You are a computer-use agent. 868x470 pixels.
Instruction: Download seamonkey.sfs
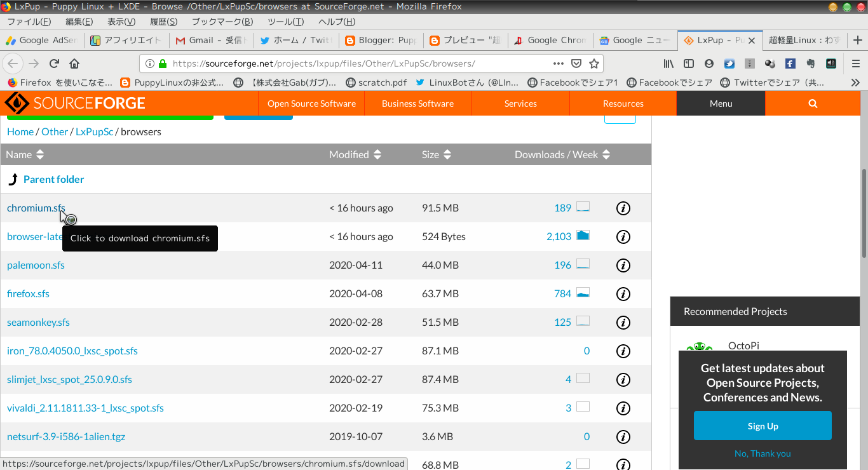(x=38, y=322)
